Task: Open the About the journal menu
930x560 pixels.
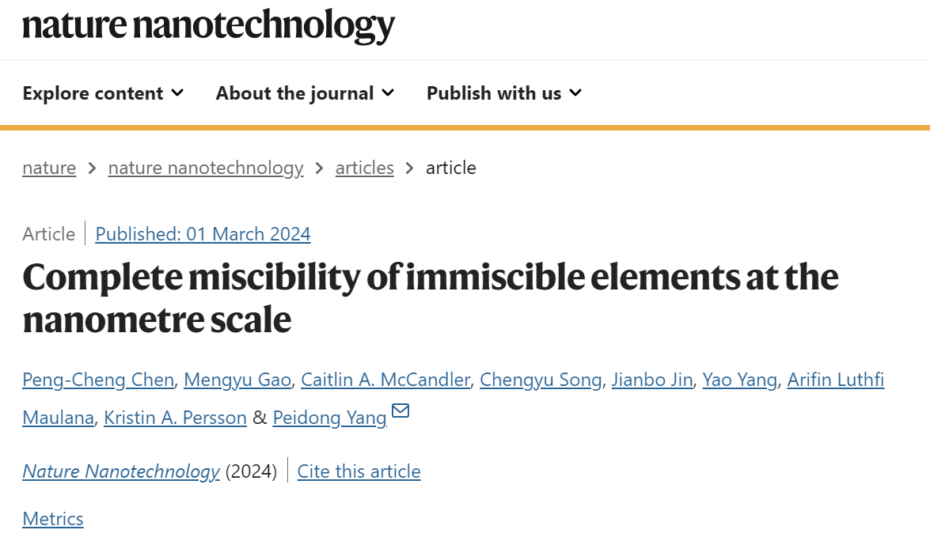Action: 305,93
